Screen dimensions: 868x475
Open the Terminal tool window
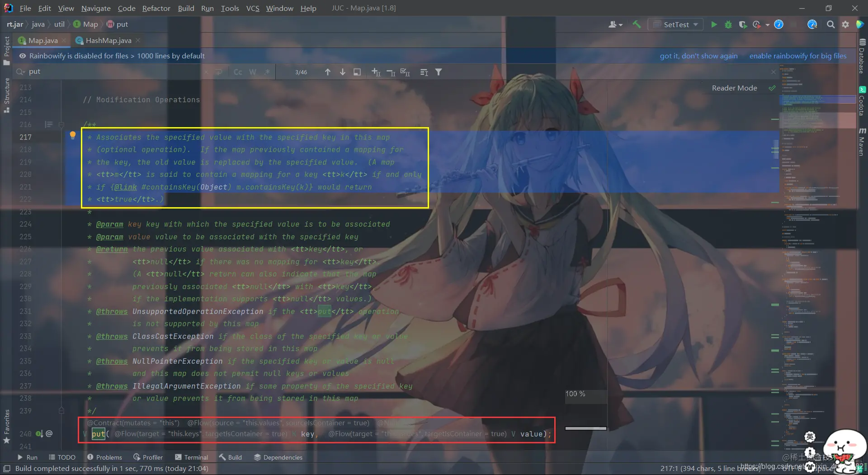click(191, 457)
